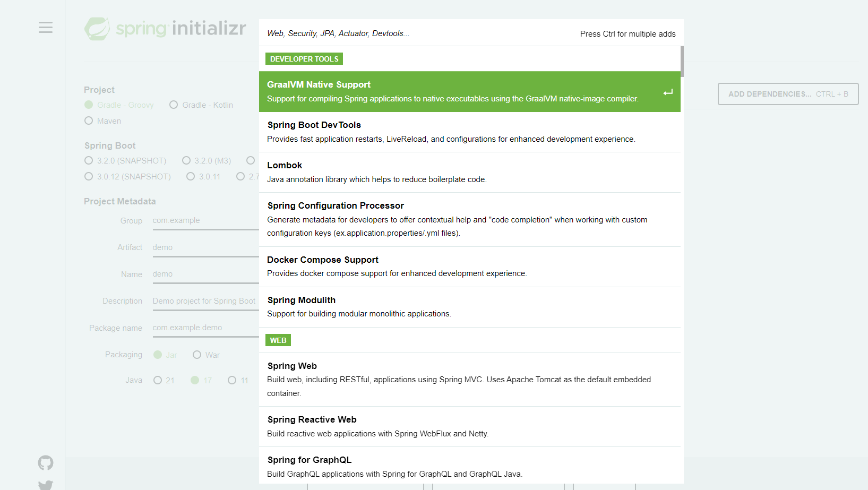This screenshot has height=490, width=868.
Task: Add Lombok dependency
Action: click(x=470, y=173)
